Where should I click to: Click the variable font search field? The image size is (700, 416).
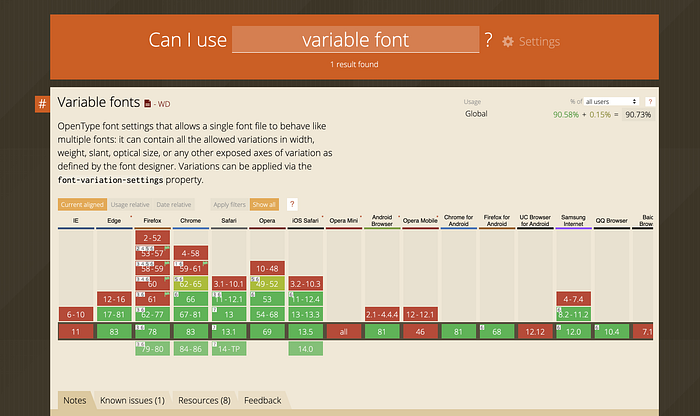tap(355, 40)
